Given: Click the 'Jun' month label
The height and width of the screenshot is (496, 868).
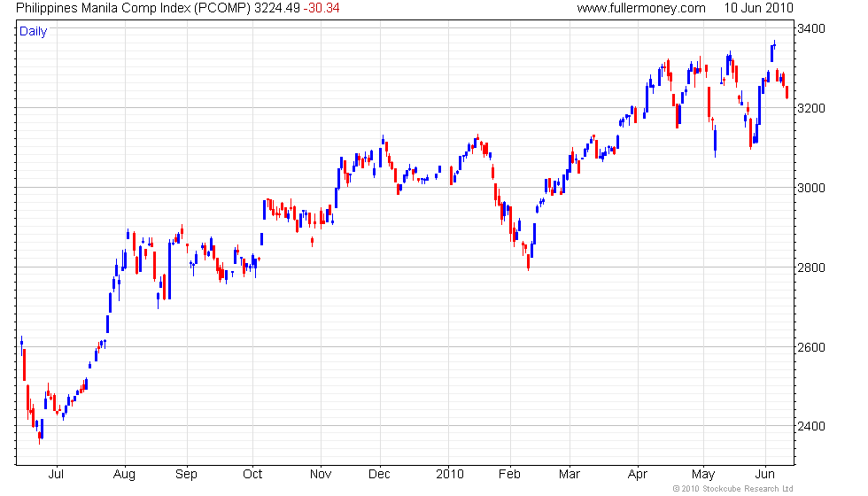Looking at the screenshot, I should coord(765,475).
